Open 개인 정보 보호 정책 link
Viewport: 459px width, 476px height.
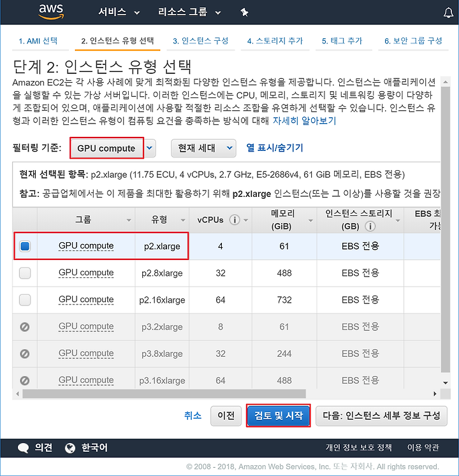(x=359, y=447)
